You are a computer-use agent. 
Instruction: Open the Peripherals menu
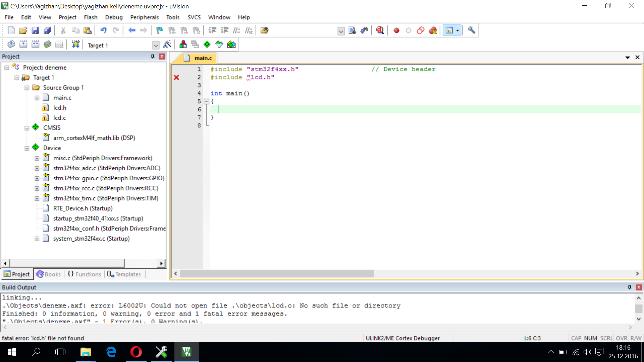144,17
